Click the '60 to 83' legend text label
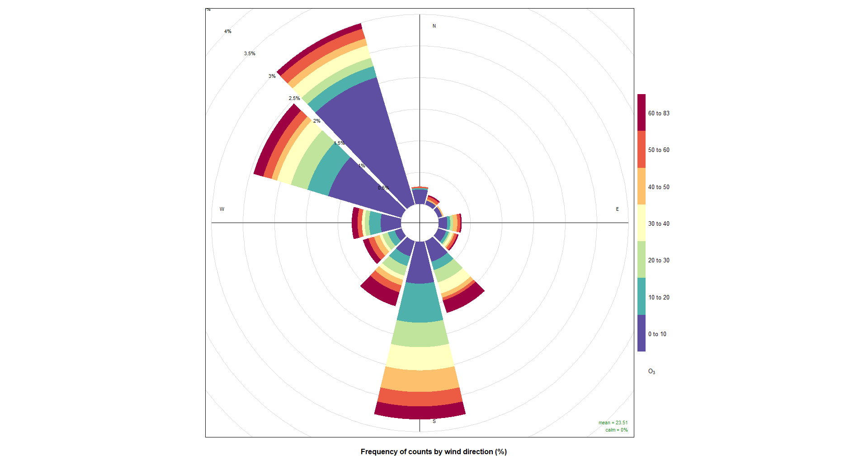Image resolution: width=868 pixels, height=456 pixels. [x=659, y=113]
